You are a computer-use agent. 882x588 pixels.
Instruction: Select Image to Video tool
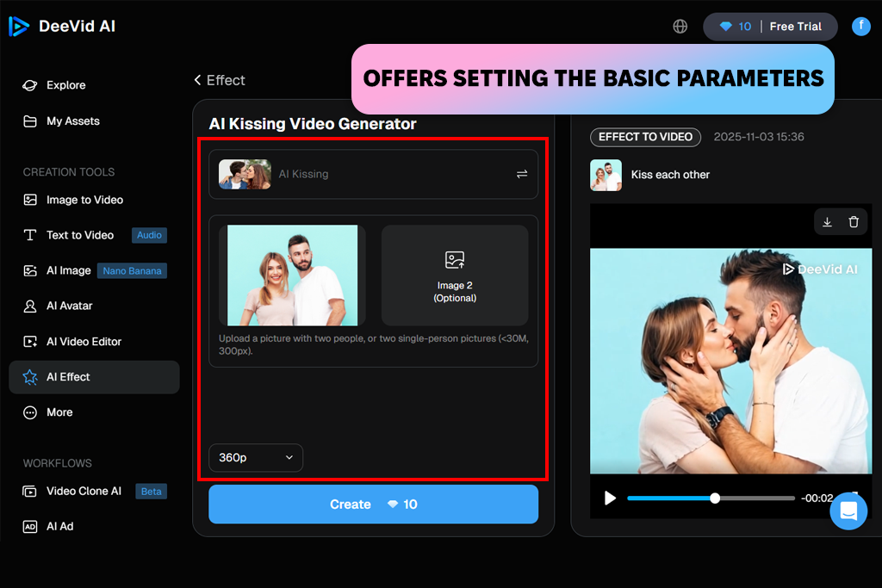84,200
